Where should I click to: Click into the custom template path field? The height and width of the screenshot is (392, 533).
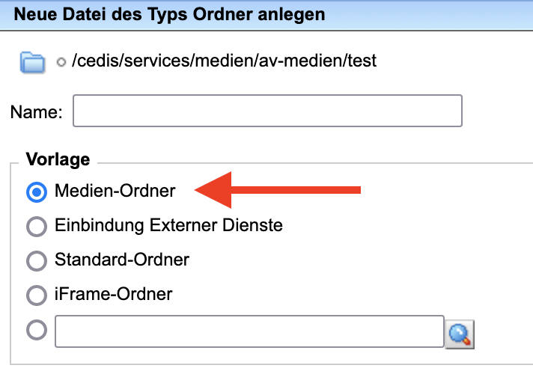(249, 331)
